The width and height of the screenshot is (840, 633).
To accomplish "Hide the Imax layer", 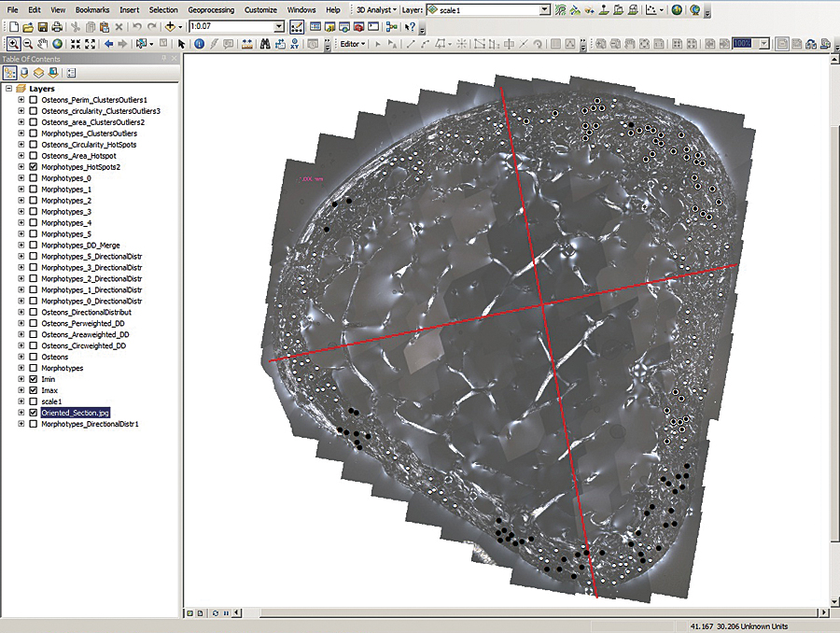I will (x=34, y=391).
